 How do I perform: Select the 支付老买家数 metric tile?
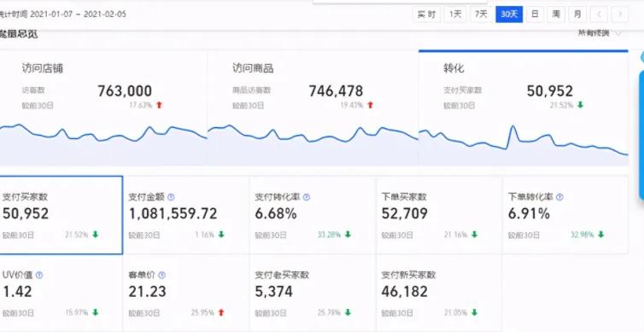point(313,293)
